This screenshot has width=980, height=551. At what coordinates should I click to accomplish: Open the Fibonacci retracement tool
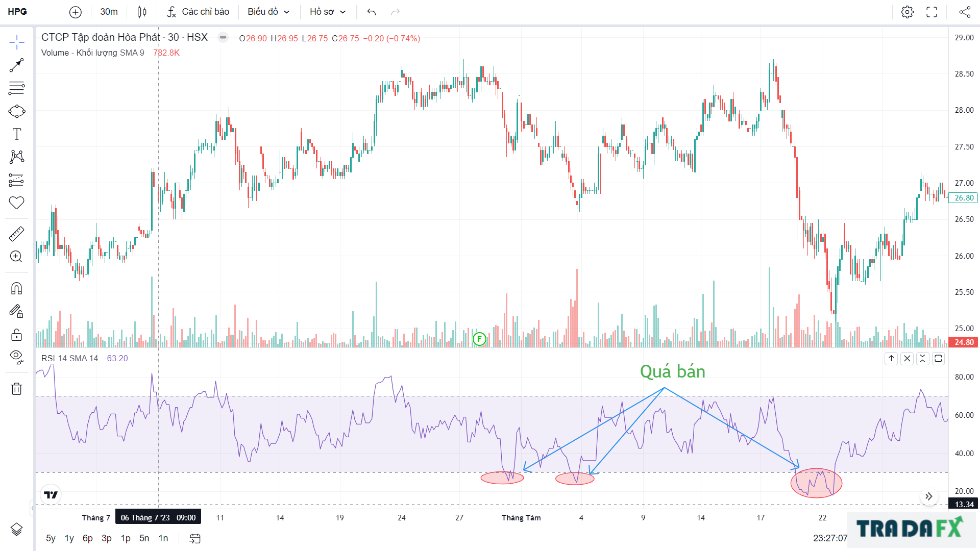(x=17, y=88)
